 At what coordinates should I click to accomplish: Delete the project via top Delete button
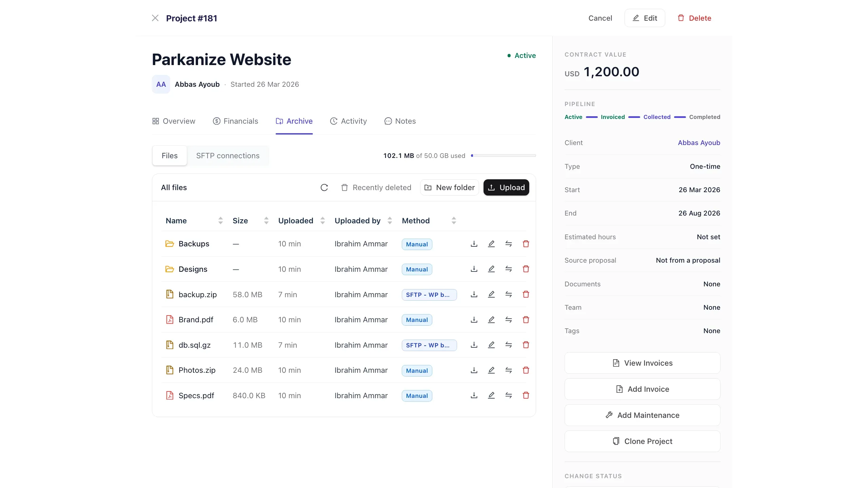point(694,18)
